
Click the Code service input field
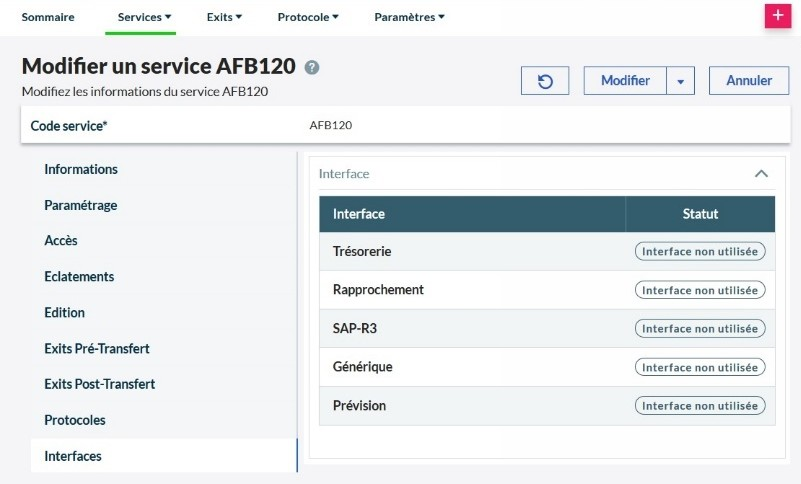pyautogui.click(x=540, y=126)
